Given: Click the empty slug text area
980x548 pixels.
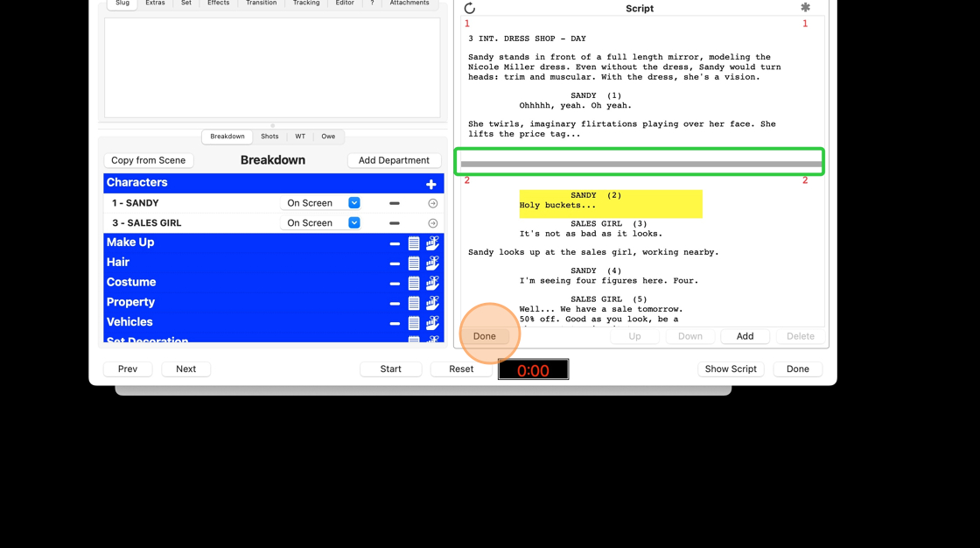Looking at the screenshot, I should pos(272,67).
